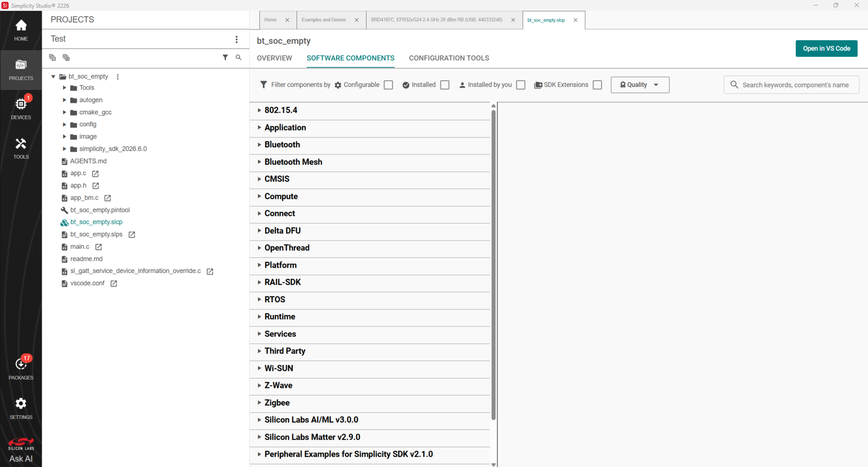This screenshot has height=467, width=868.
Task: Open main.c external editor icon
Action: pyautogui.click(x=99, y=247)
